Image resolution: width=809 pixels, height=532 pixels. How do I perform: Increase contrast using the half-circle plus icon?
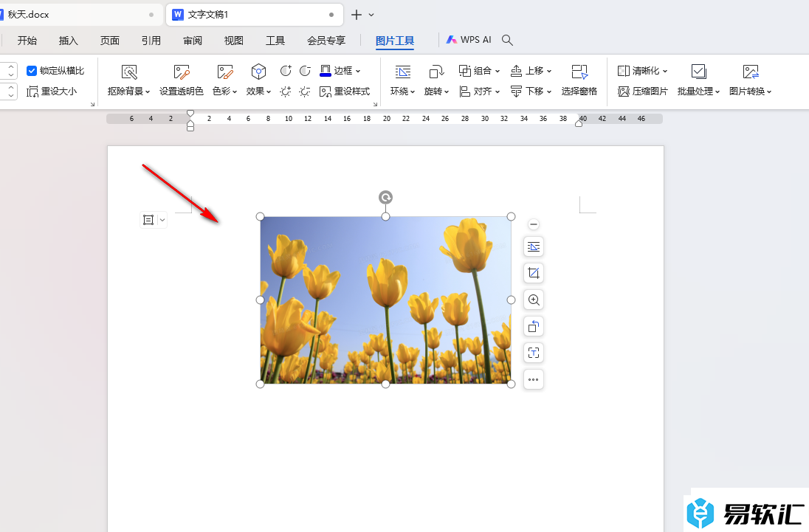[x=286, y=71]
